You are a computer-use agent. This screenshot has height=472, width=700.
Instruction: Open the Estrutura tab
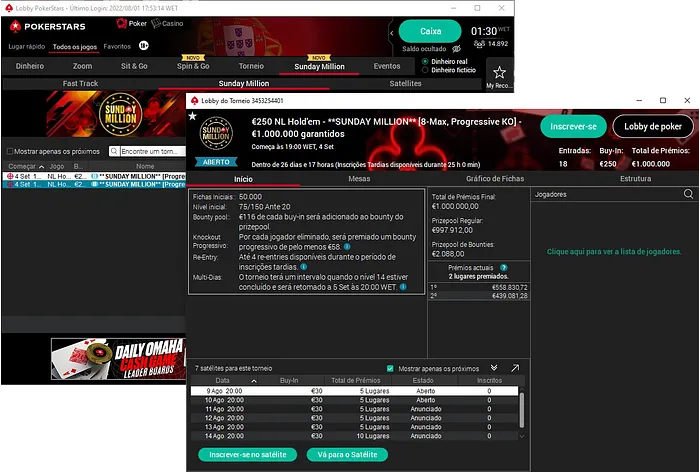click(635, 179)
